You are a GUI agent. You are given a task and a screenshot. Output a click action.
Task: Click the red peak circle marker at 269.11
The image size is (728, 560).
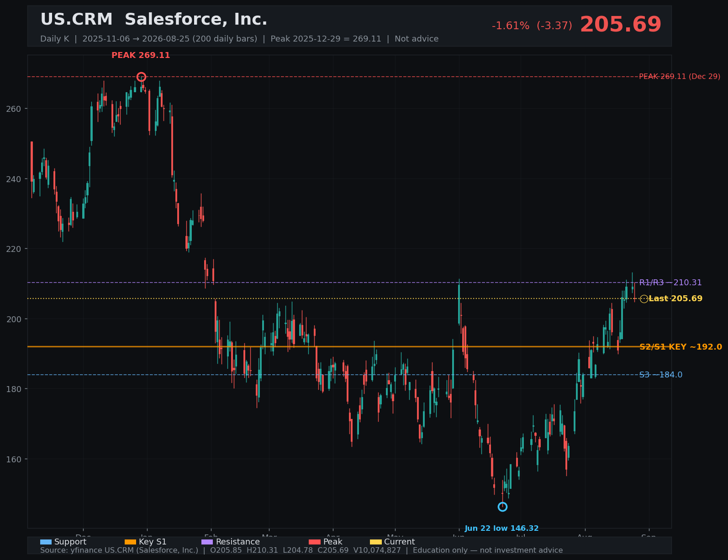pos(141,77)
